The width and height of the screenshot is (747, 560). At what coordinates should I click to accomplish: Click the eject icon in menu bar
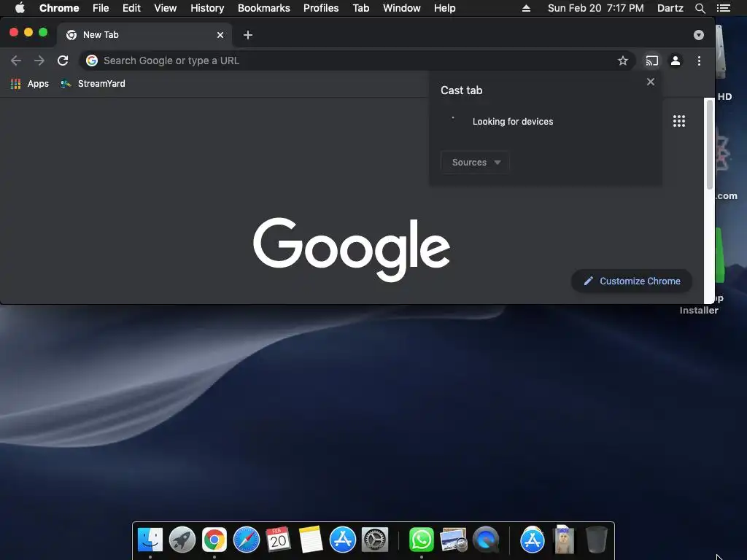(526, 8)
